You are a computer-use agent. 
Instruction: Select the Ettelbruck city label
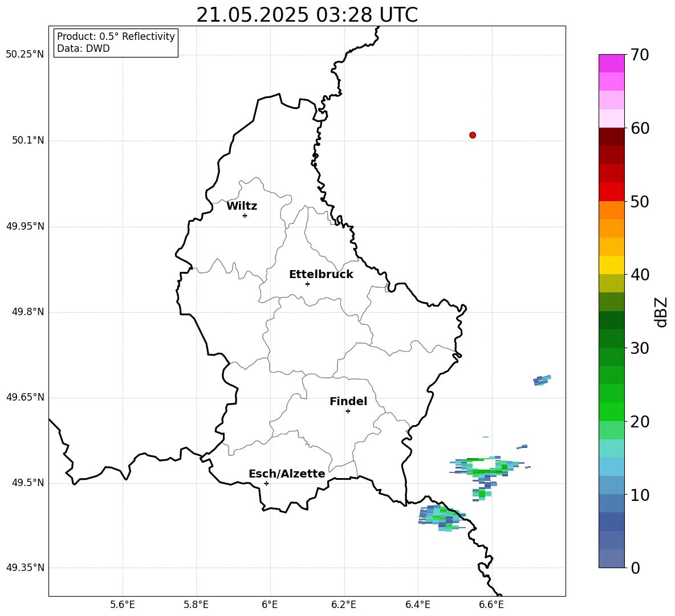(x=321, y=275)
